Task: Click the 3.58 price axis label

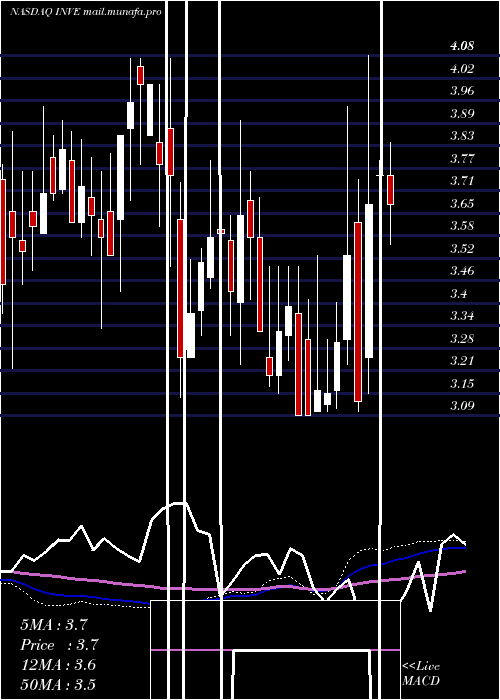Action: (462, 226)
